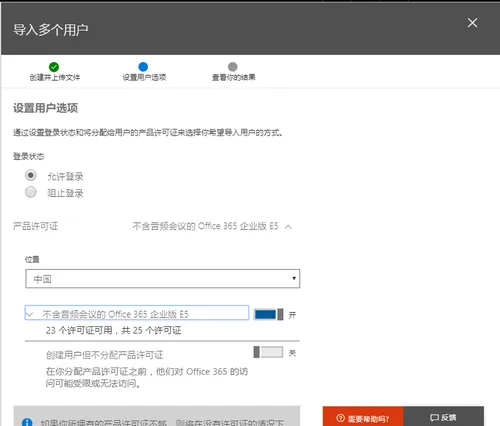Click the feedback speech bubble icon
Viewport: 500px width, 426px height.
point(434,418)
